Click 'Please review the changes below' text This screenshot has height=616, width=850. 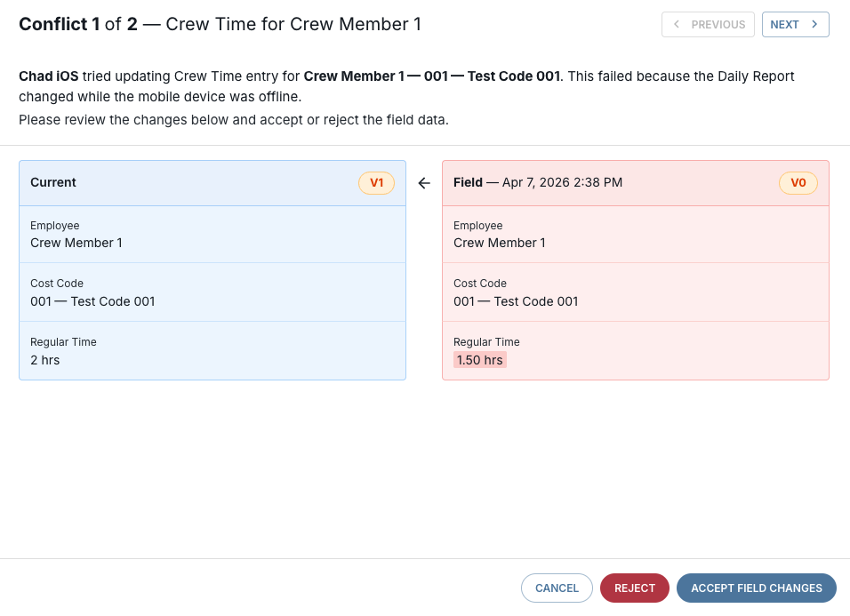tap(234, 120)
